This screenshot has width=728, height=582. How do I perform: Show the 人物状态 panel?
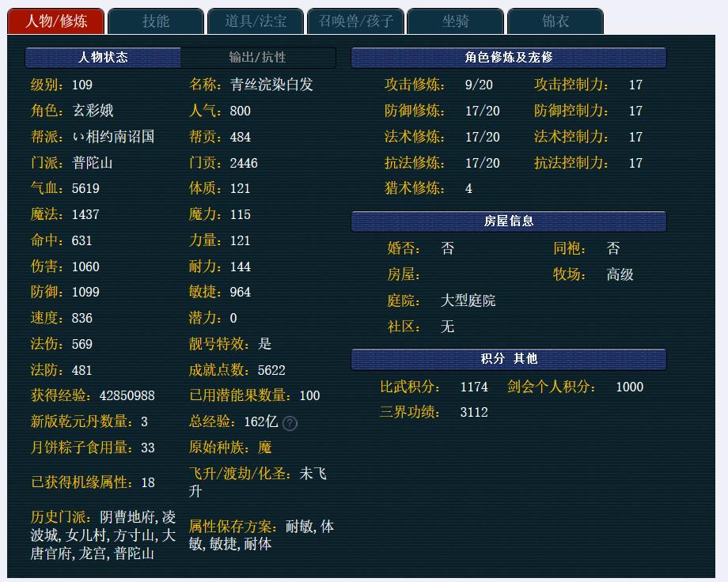[104, 57]
